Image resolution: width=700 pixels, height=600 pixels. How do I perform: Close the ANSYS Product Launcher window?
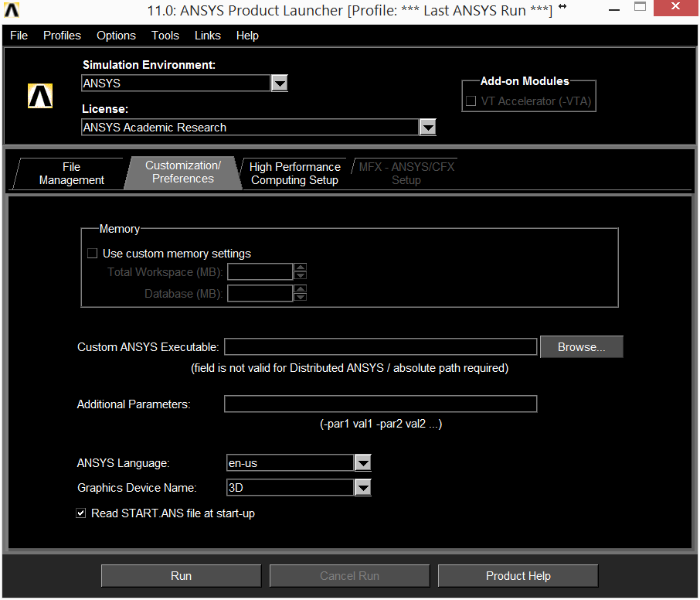pos(675,7)
